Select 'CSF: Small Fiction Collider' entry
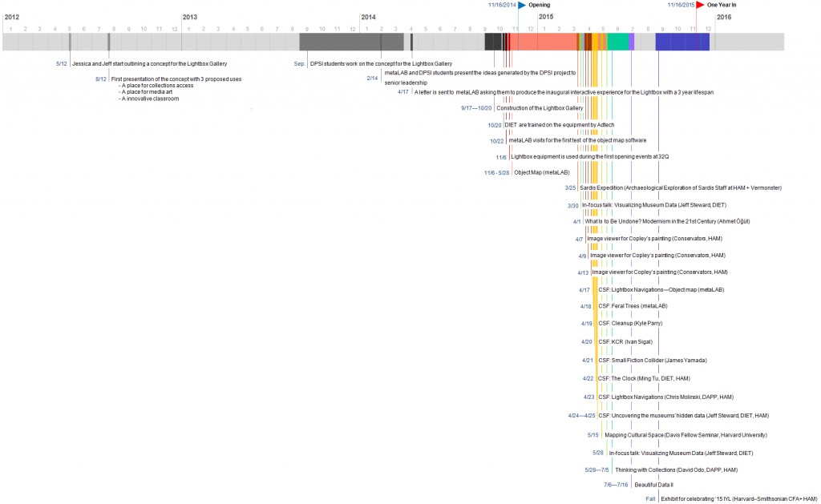 tap(653, 361)
